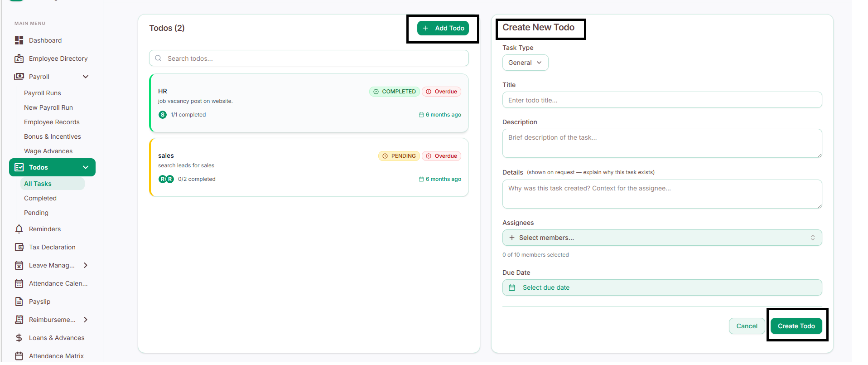Click the Attendance Matrix icon
This screenshot has width=868, height=365.
[19, 356]
